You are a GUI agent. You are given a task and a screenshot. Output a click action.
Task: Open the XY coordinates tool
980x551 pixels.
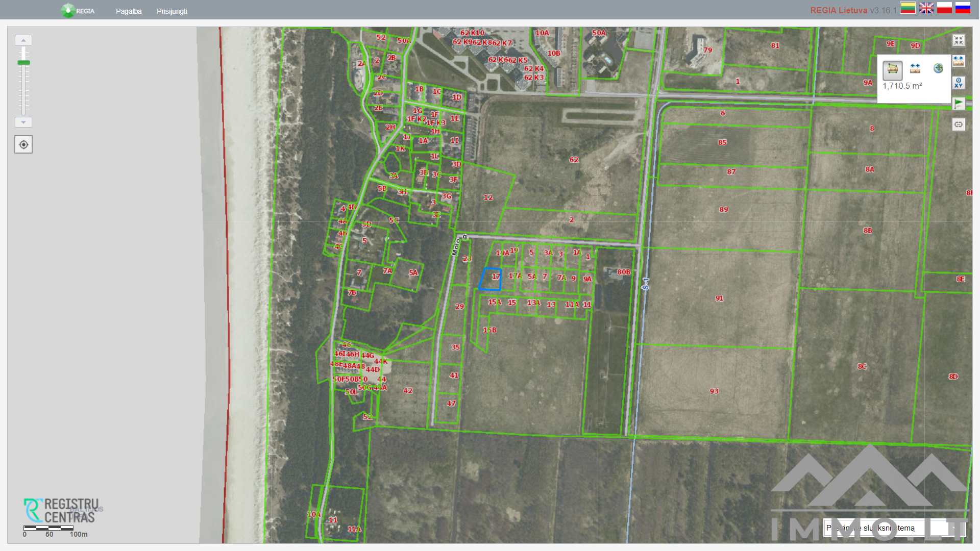[x=959, y=83]
